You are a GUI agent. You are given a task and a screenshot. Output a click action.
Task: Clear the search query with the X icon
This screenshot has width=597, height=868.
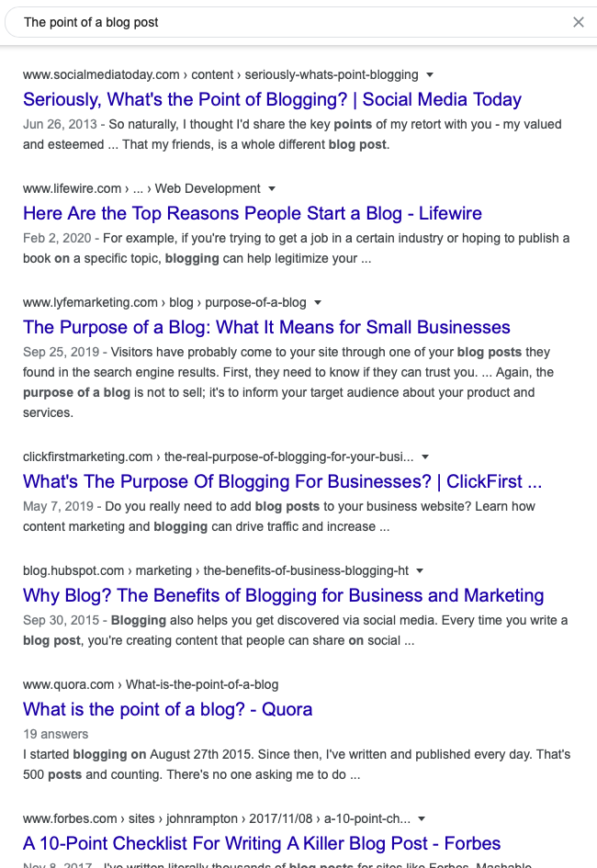[x=579, y=21]
